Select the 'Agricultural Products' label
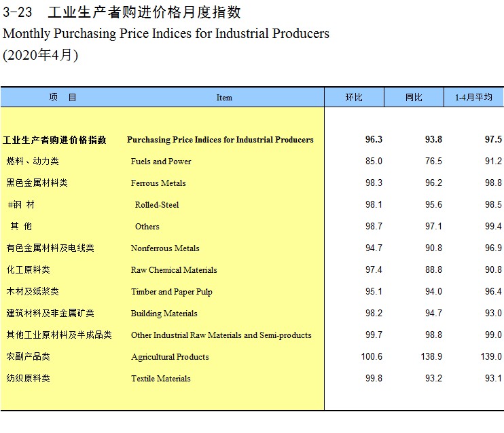The height and width of the screenshot is (433, 504). point(170,357)
